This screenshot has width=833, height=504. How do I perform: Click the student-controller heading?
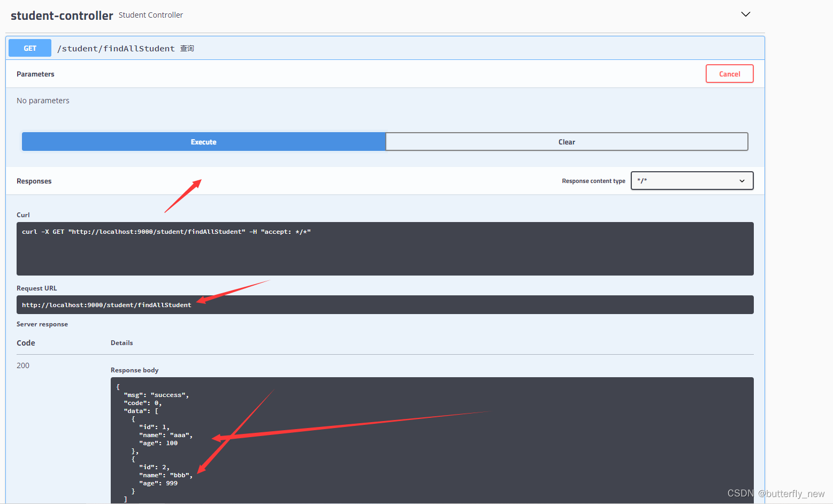tap(62, 16)
